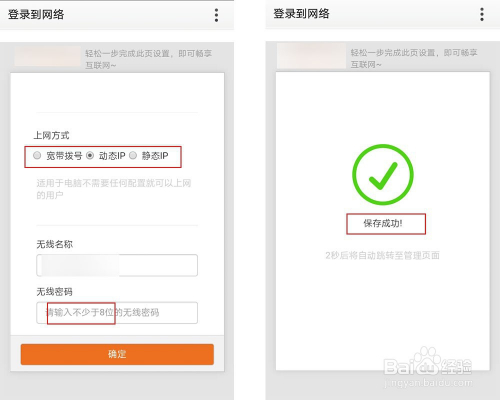Select the 静态IP radio button

click(x=133, y=155)
